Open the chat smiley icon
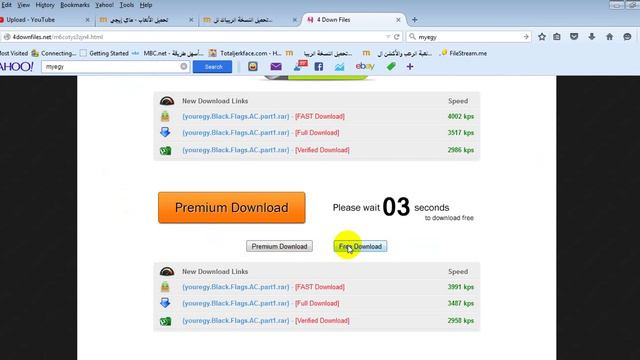This screenshot has width=640, height=360. pos(627,37)
